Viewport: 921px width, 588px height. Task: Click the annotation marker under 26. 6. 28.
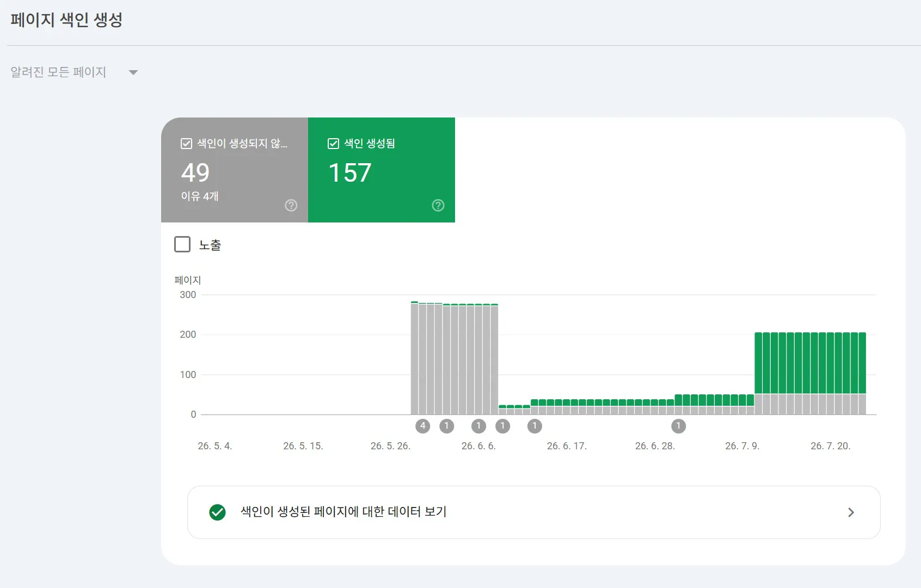point(678,426)
